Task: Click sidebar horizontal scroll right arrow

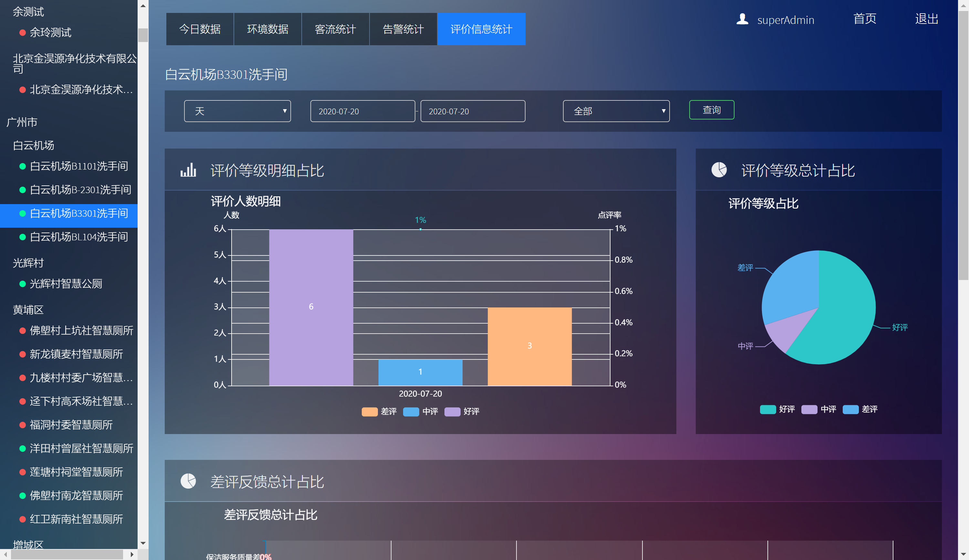Action: click(x=132, y=554)
